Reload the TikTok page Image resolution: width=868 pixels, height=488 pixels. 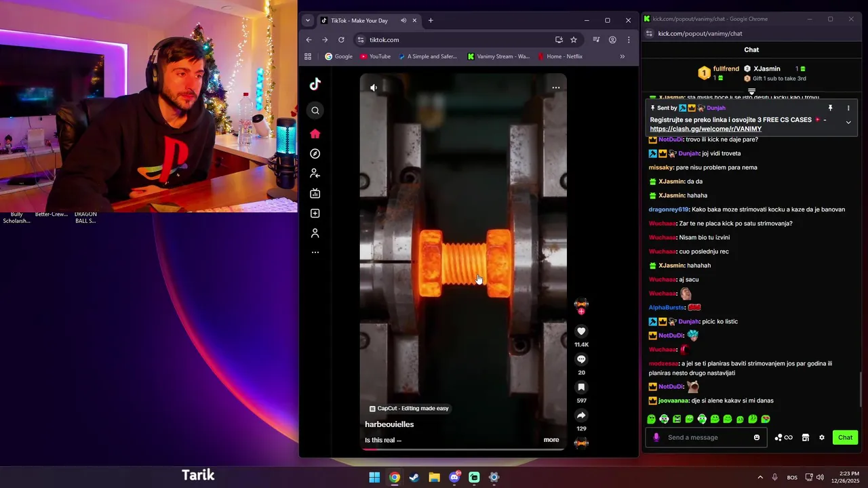(341, 40)
